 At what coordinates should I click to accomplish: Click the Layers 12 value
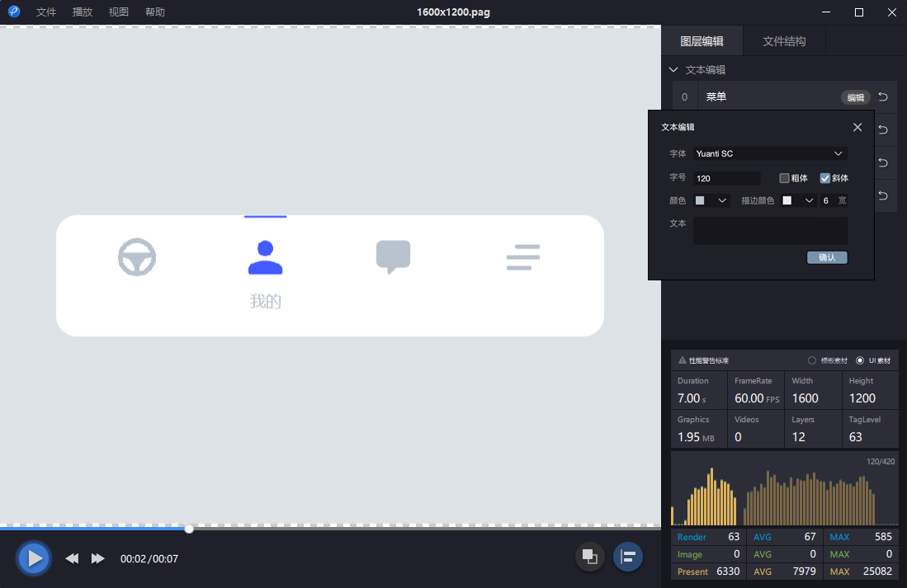click(798, 437)
